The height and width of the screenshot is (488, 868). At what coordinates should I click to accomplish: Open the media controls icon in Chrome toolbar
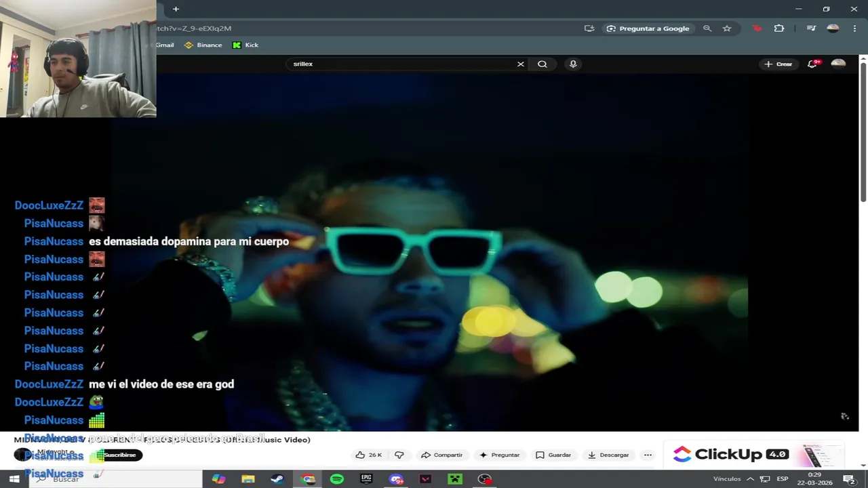tap(811, 28)
